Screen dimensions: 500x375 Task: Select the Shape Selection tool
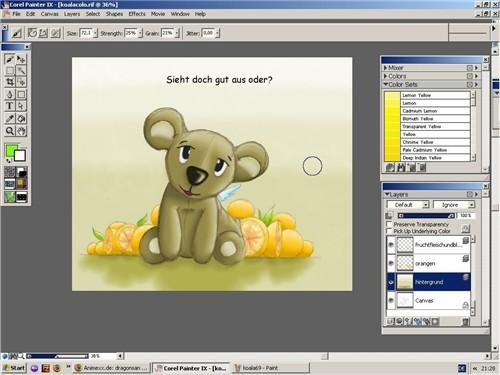(x=21, y=106)
